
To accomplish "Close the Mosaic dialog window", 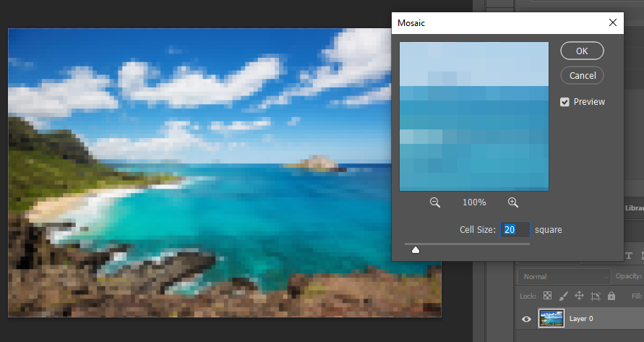I will 614,23.
